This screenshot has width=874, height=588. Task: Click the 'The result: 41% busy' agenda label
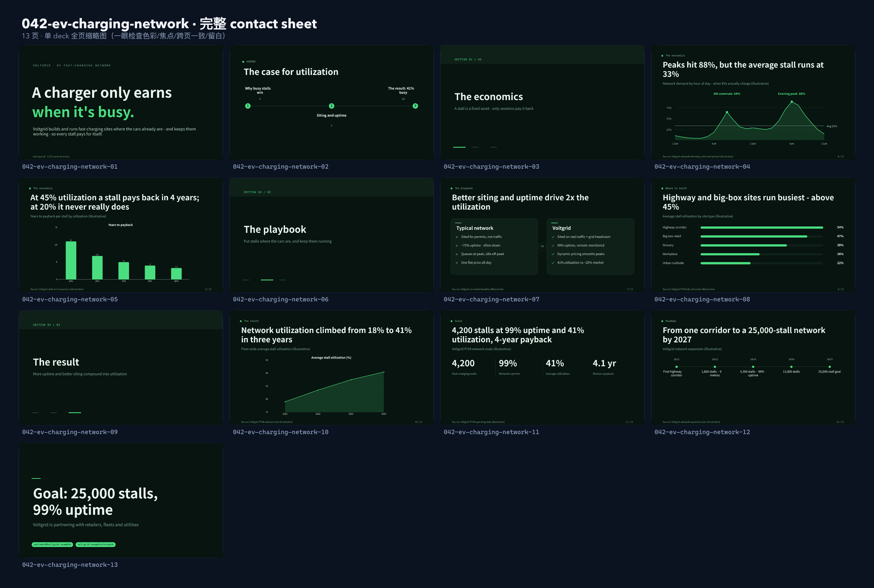(x=401, y=90)
